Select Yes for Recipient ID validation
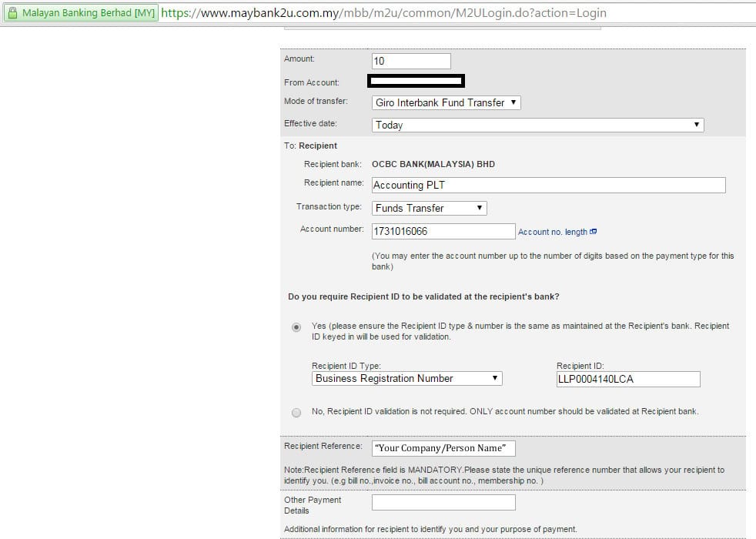Screen dimensions: 756x539 tap(296, 327)
